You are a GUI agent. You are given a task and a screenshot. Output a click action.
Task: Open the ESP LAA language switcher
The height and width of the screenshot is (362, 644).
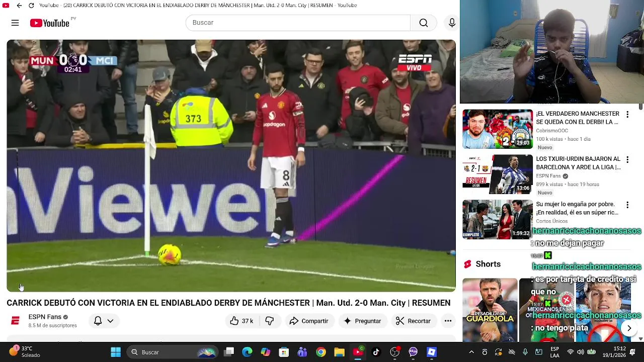point(554,352)
